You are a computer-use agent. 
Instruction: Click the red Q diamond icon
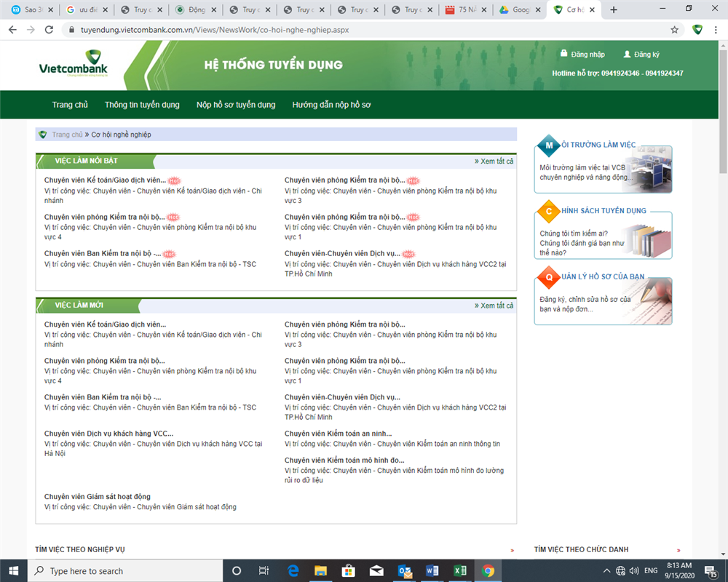pos(549,277)
